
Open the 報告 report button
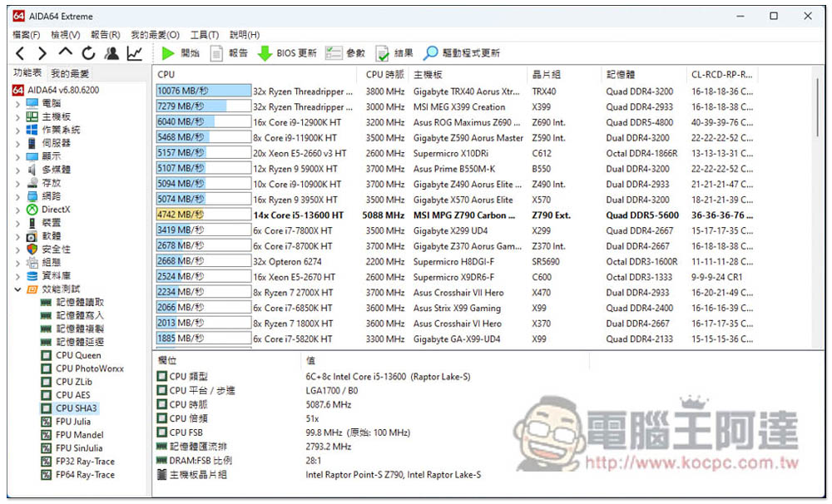pos(230,53)
